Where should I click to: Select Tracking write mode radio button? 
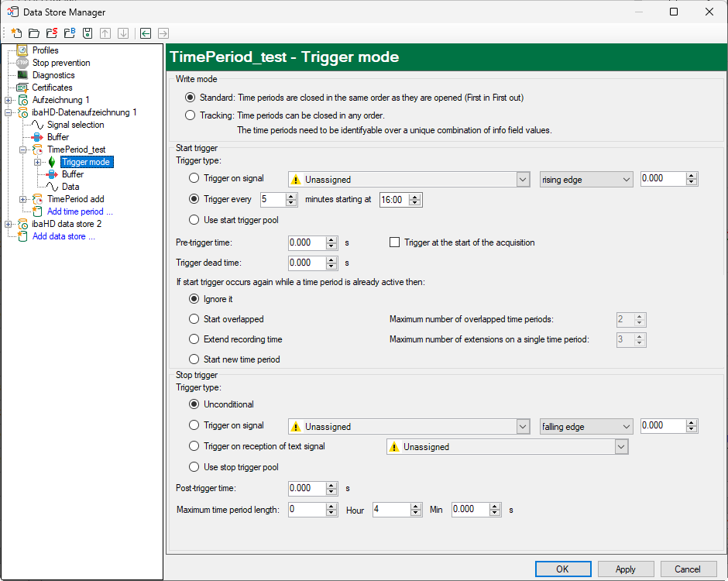click(190, 115)
